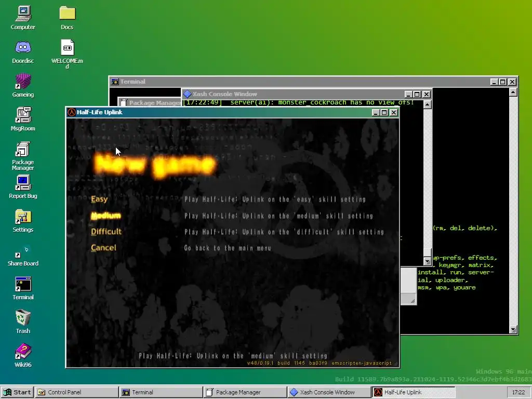Click the version build text in Half-Life window
The width and height of the screenshot is (532, 399).
320,363
